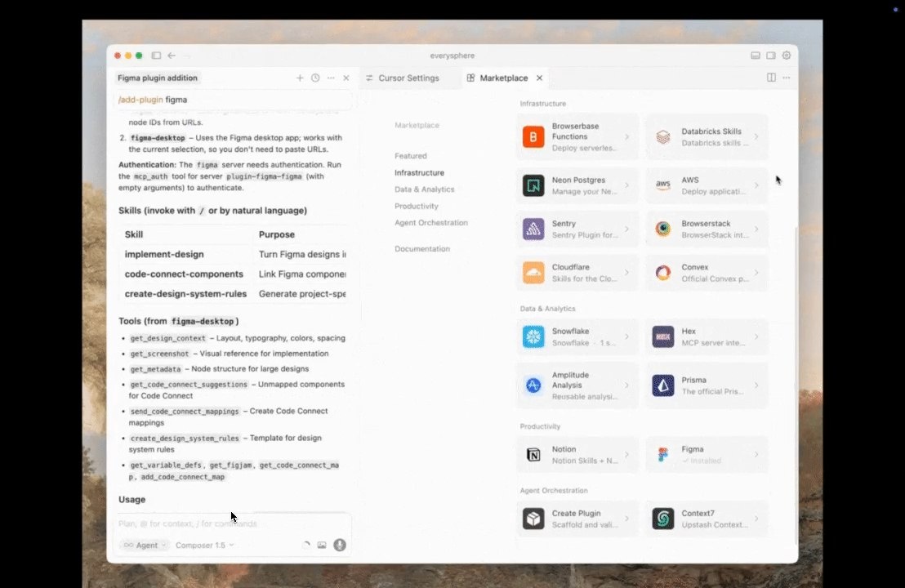
Task: Open Sentry plugin icon
Action: point(533,229)
